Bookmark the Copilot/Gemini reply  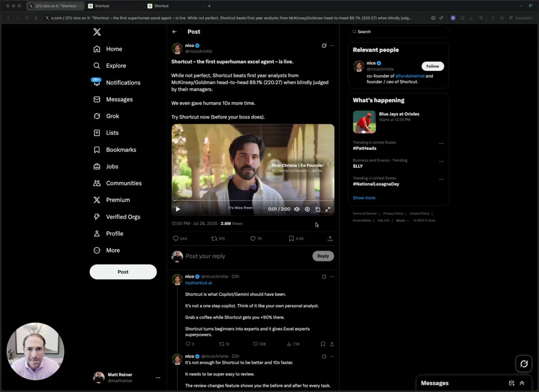323,344
